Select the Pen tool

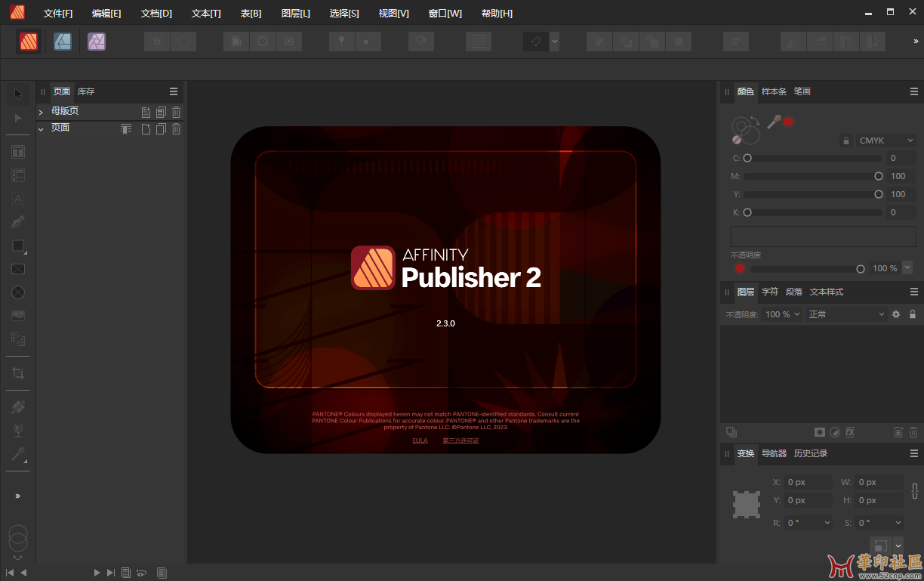point(18,222)
